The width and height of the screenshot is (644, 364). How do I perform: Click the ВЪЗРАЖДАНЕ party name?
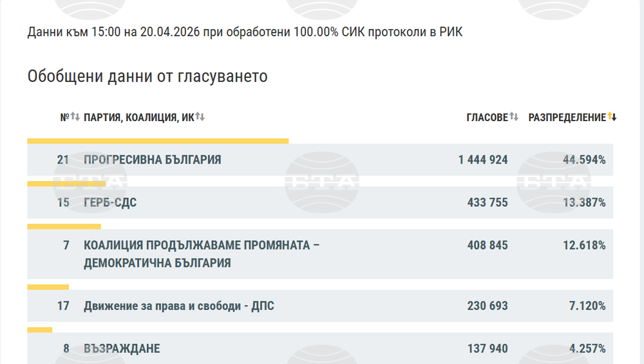pyautogui.click(x=122, y=349)
